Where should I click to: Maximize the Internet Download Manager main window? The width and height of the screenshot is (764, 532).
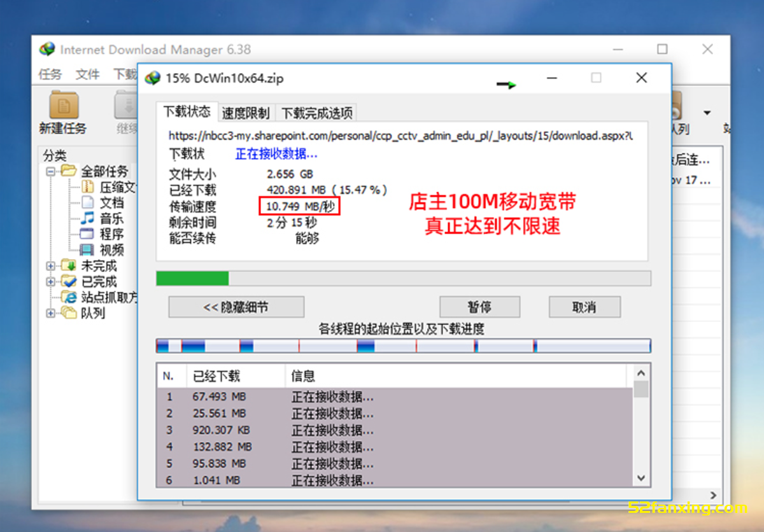click(x=662, y=49)
